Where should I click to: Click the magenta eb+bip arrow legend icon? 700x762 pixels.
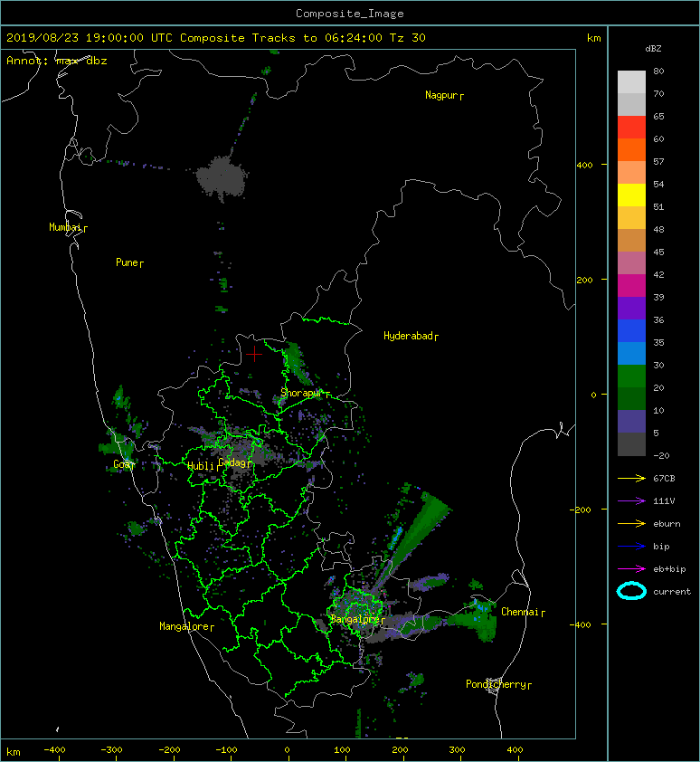631,569
